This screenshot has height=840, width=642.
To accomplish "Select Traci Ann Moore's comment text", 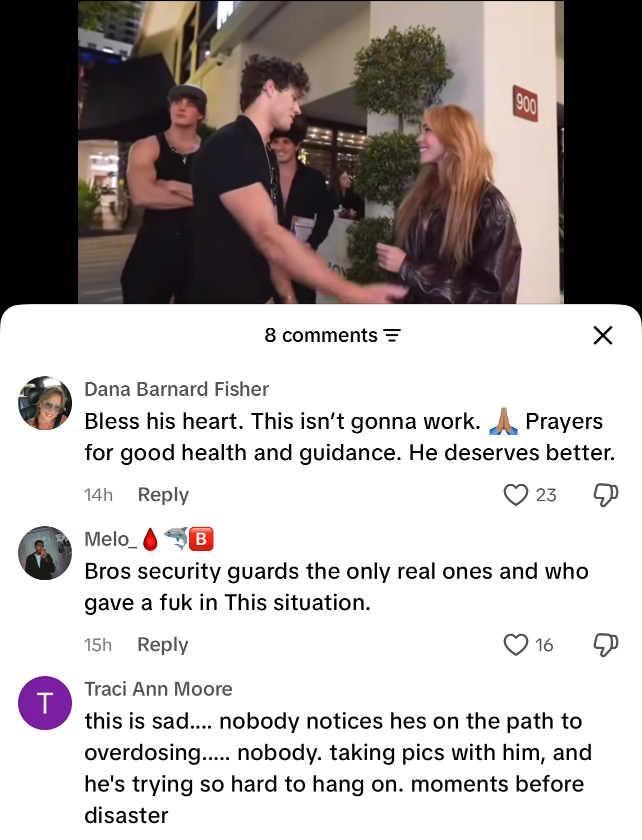I will click(338, 768).
